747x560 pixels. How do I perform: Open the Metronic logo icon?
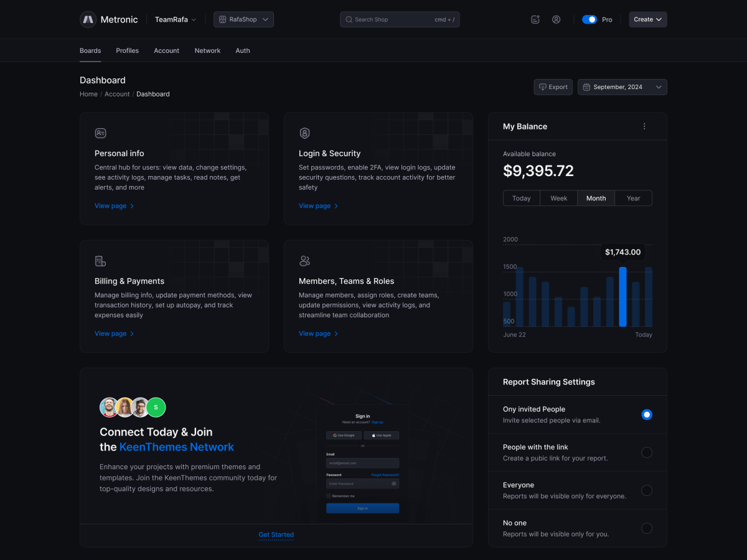click(88, 19)
